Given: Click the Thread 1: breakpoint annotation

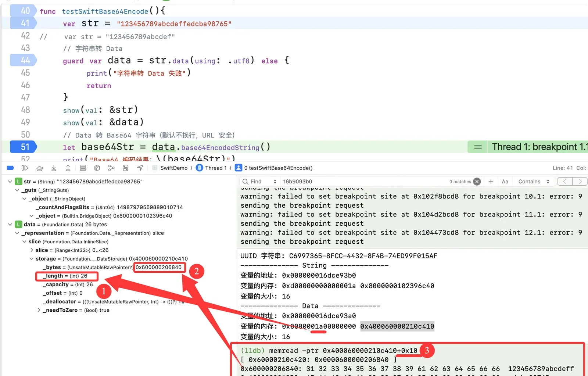Looking at the screenshot, I should click(x=538, y=147).
